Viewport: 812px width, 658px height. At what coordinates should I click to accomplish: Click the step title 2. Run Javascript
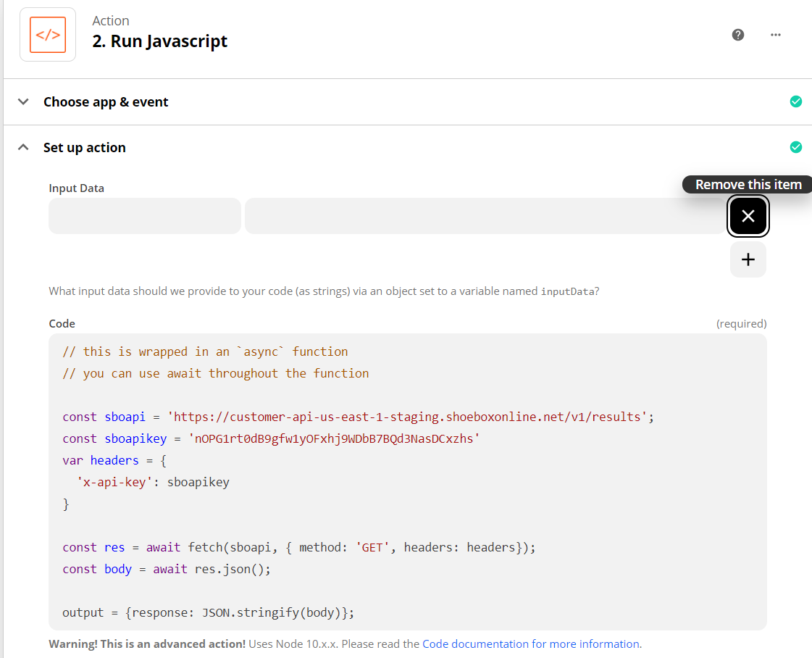pyautogui.click(x=159, y=41)
